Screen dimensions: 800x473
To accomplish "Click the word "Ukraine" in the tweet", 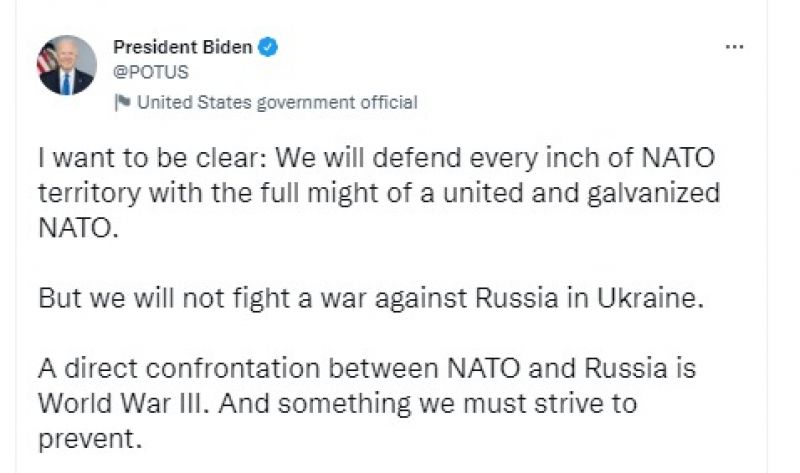I will [656, 297].
